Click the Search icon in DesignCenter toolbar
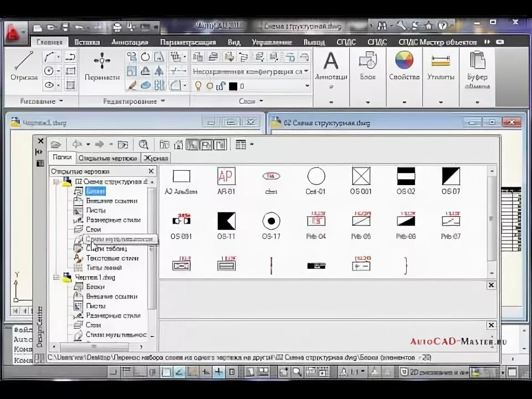 (x=144, y=145)
